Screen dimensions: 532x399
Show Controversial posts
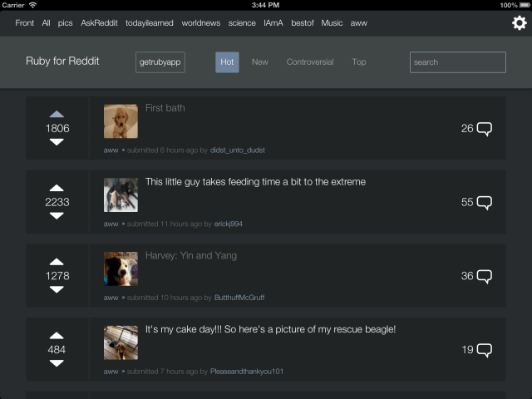click(310, 62)
